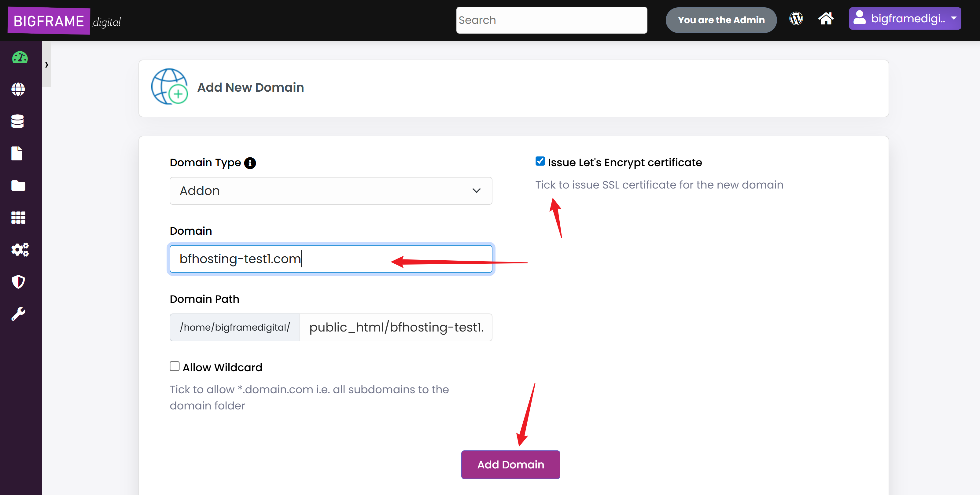Toggle the Allow Wildcard checkbox

click(175, 366)
